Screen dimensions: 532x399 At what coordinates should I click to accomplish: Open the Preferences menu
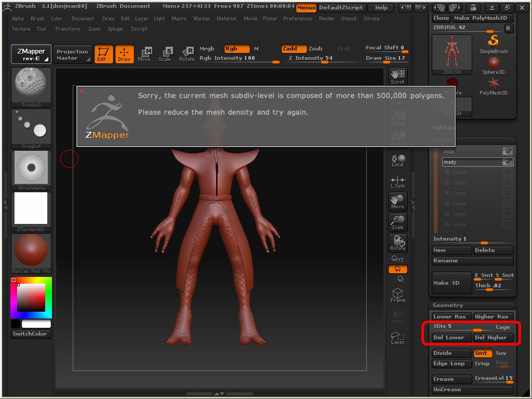point(298,19)
